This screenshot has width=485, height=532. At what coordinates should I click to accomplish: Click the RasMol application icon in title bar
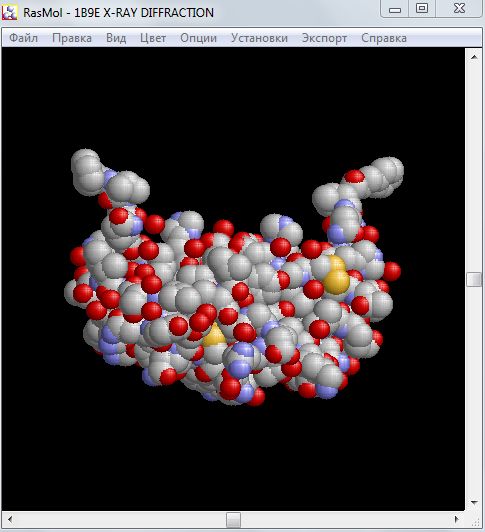9,13
